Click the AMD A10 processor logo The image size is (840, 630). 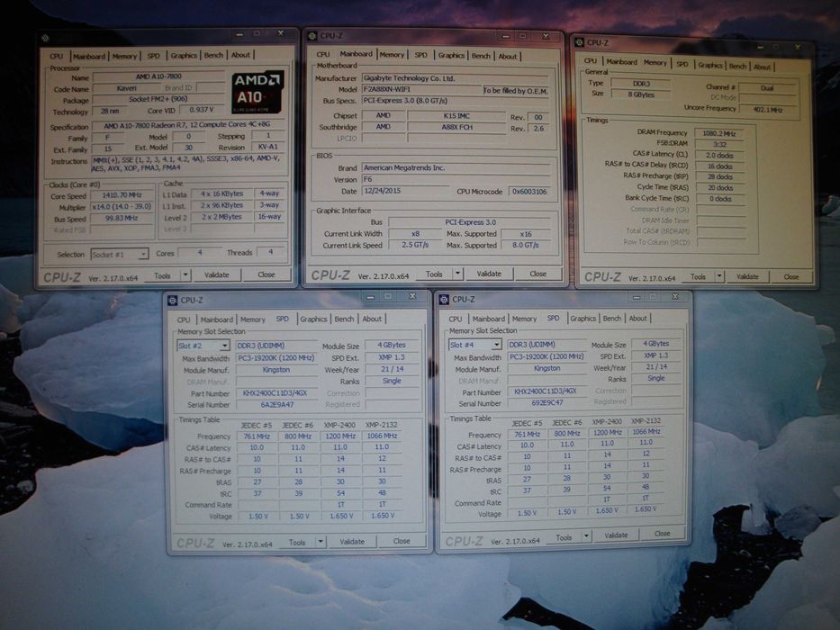pyautogui.click(x=257, y=92)
